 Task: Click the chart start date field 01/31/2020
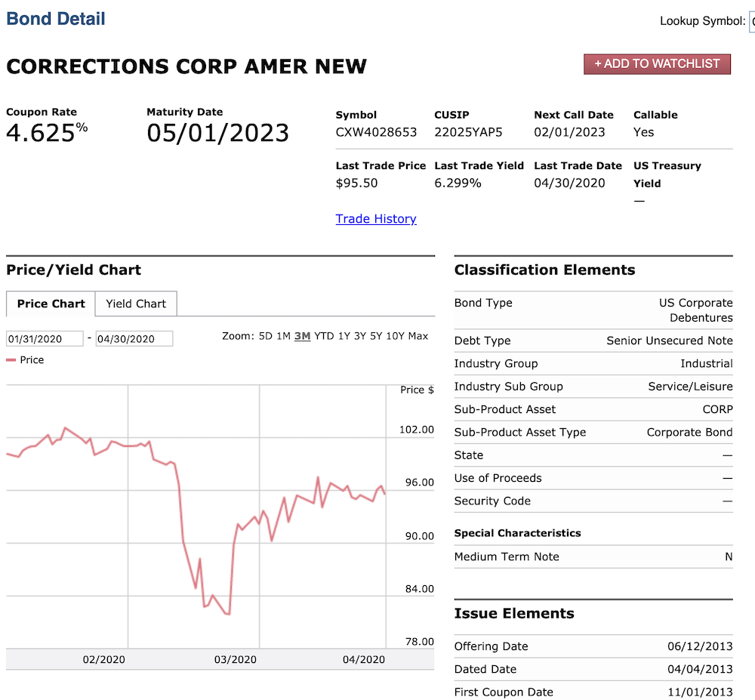click(45, 339)
